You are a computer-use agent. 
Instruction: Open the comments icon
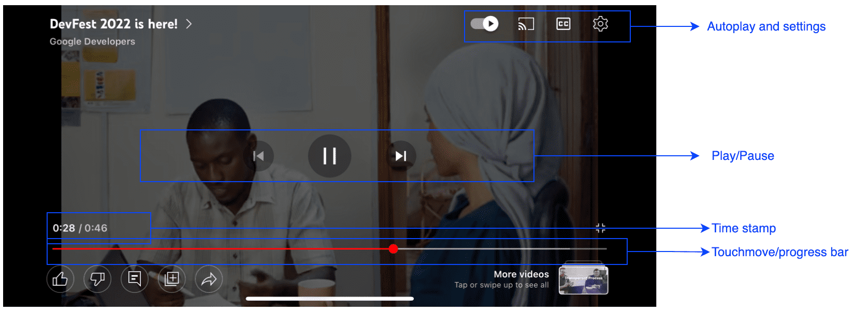click(x=135, y=279)
